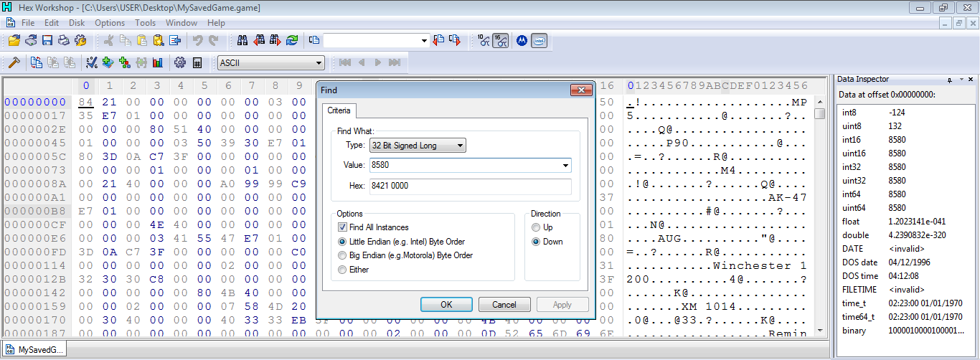Click the Paste Special clipboard icon
This screenshot has width=980, height=360.
159,41
